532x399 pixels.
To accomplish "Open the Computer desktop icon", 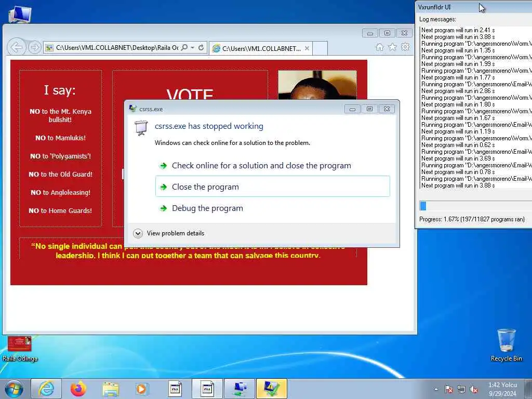I will tap(20, 14).
